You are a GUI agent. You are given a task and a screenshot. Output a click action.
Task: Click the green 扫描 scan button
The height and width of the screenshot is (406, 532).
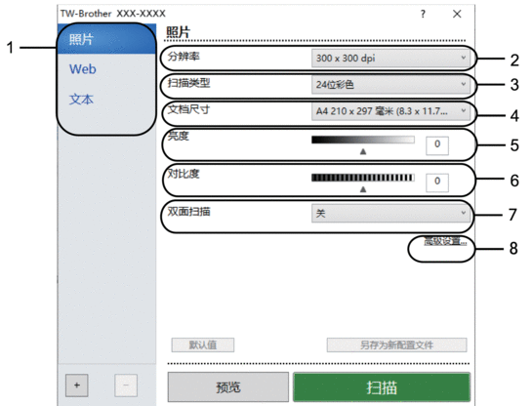(382, 387)
